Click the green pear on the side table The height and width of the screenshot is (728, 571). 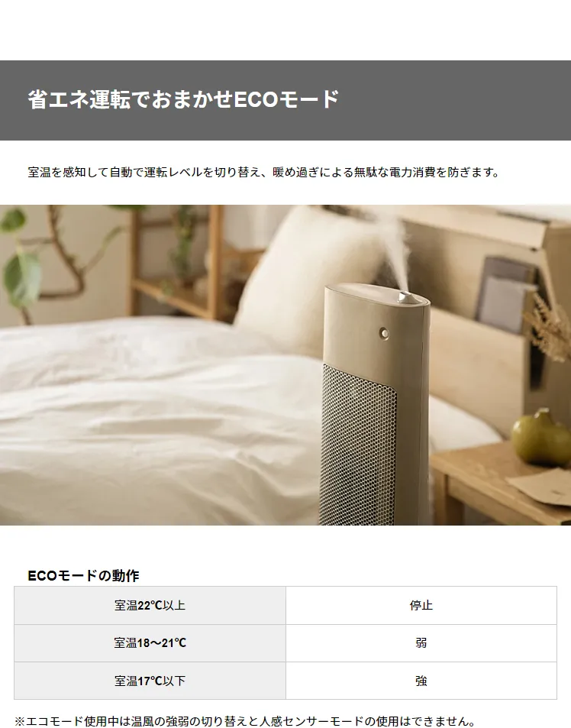tap(541, 438)
